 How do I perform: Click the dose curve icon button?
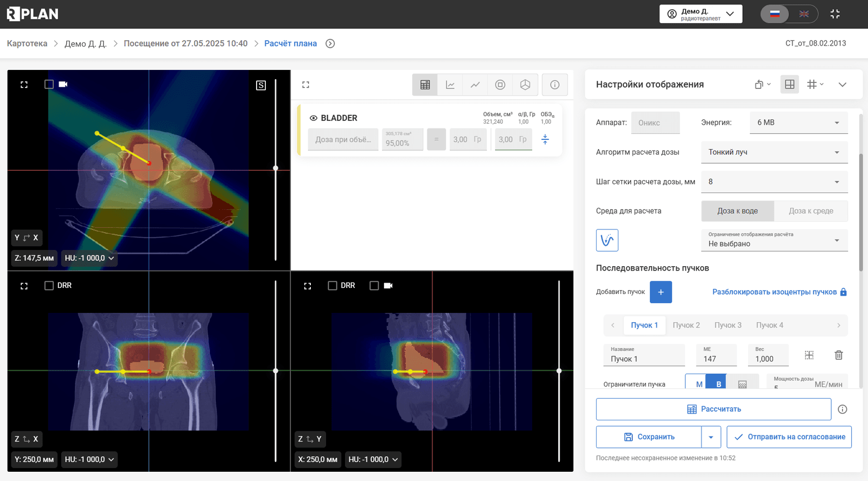(x=607, y=240)
